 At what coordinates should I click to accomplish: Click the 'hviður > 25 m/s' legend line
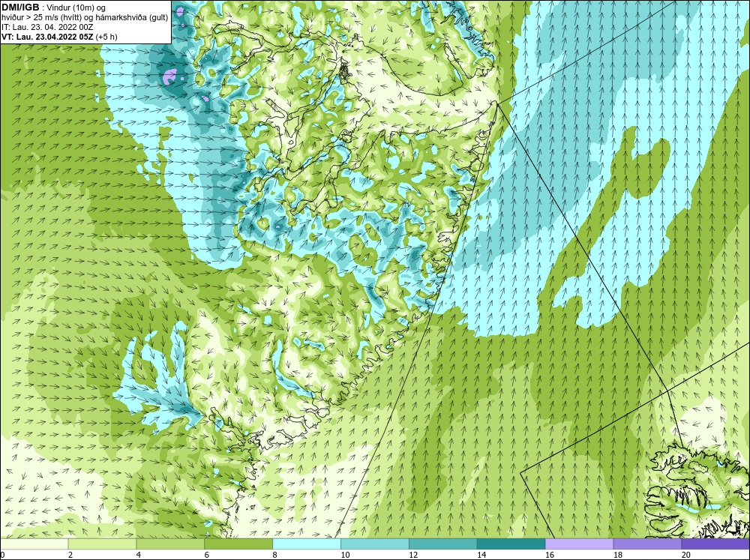pyautogui.click(x=85, y=18)
